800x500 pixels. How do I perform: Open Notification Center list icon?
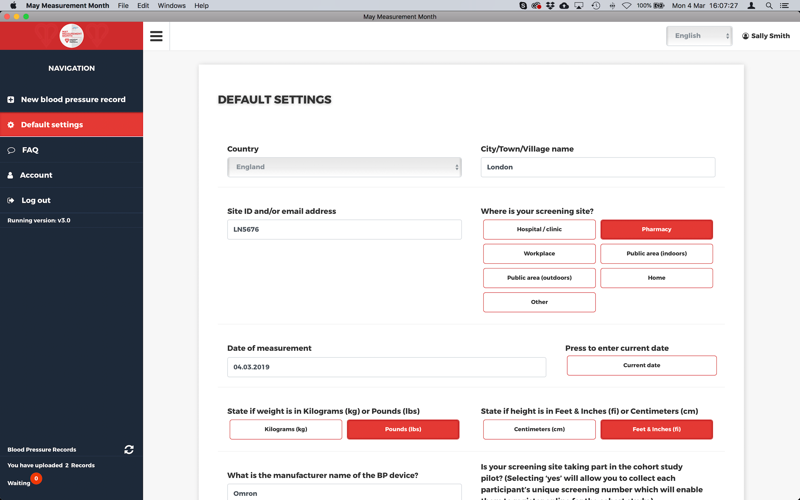click(785, 6)
